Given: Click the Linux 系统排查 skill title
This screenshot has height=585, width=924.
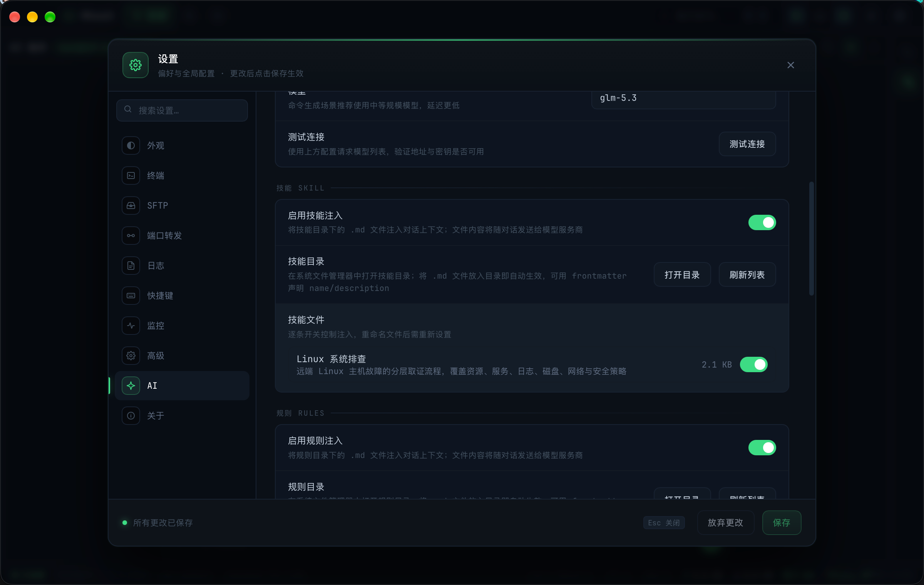Looking at the screenshot, I should [x=331, y=359].
